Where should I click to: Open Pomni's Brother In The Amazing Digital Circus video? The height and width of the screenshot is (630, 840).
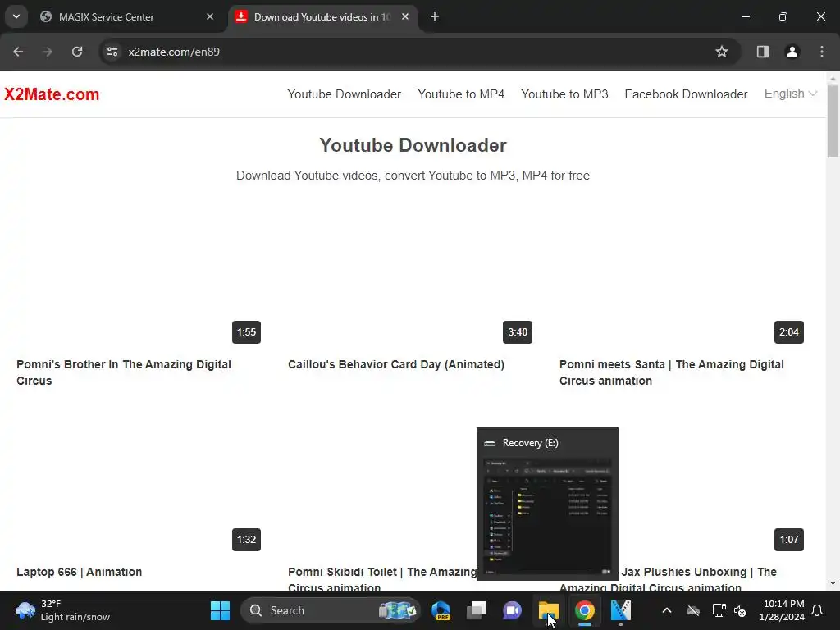(124, 372)
